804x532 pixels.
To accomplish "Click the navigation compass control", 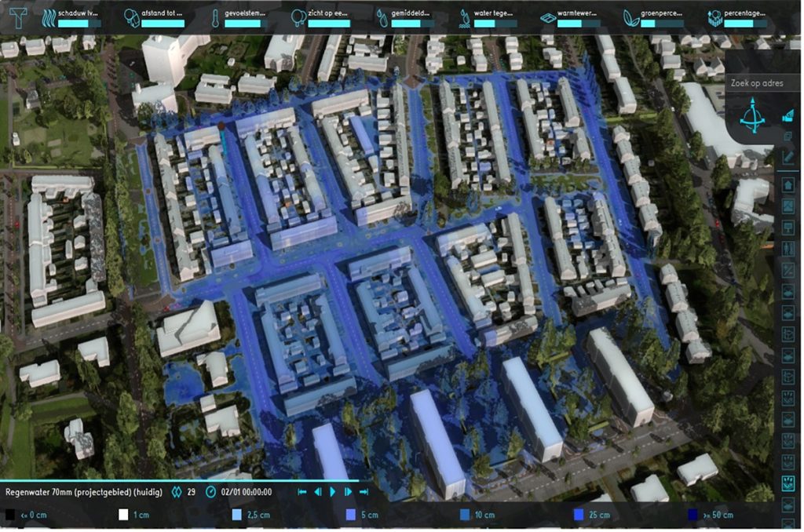I will tap(752, 118).
